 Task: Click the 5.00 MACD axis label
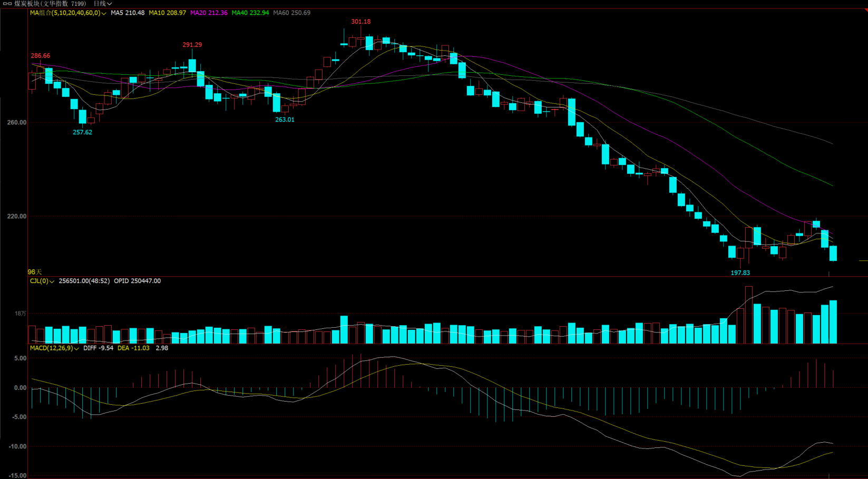(x=21, y=358)
